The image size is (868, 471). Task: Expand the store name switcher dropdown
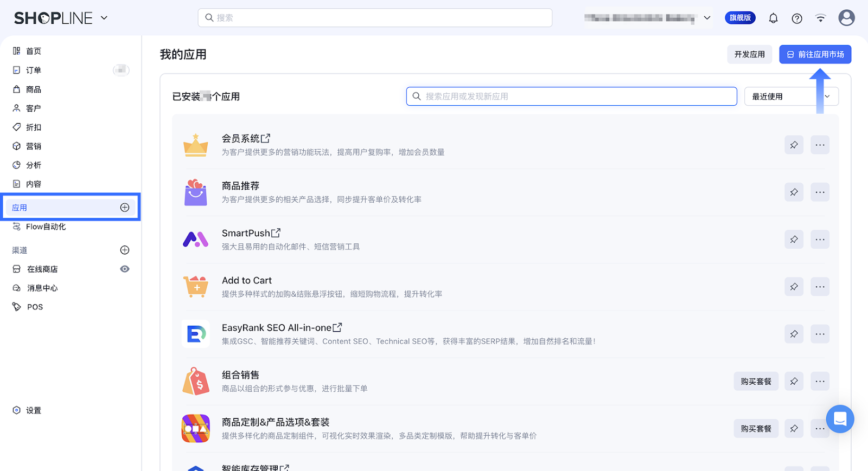707,18
